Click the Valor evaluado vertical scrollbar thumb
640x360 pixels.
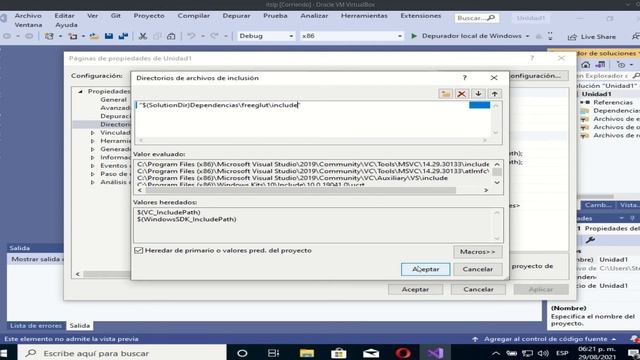tap(497, 172)
